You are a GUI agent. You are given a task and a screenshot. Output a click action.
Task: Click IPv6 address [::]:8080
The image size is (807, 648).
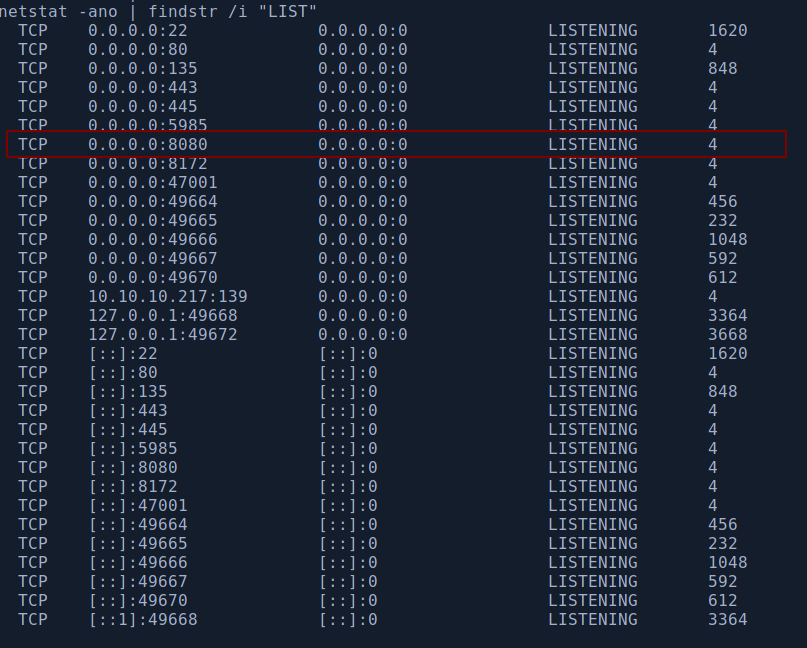coord(133,468)
